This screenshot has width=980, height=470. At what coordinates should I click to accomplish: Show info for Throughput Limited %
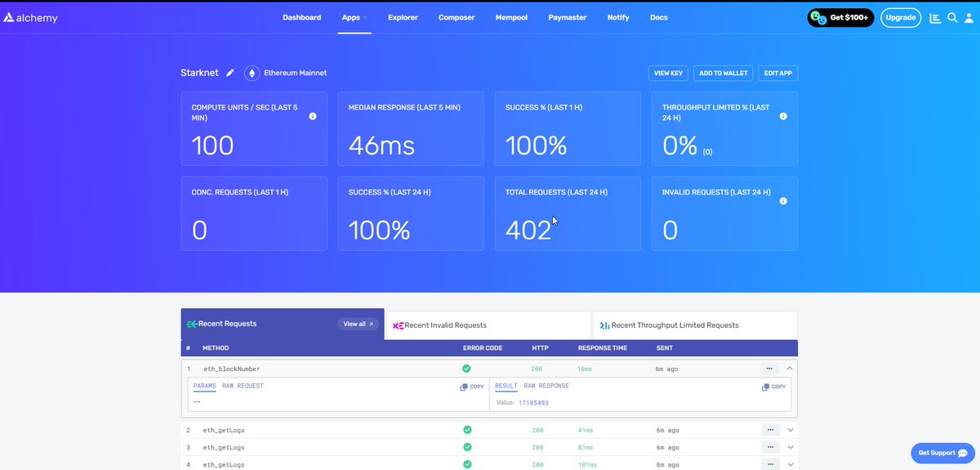click(783, 117)
